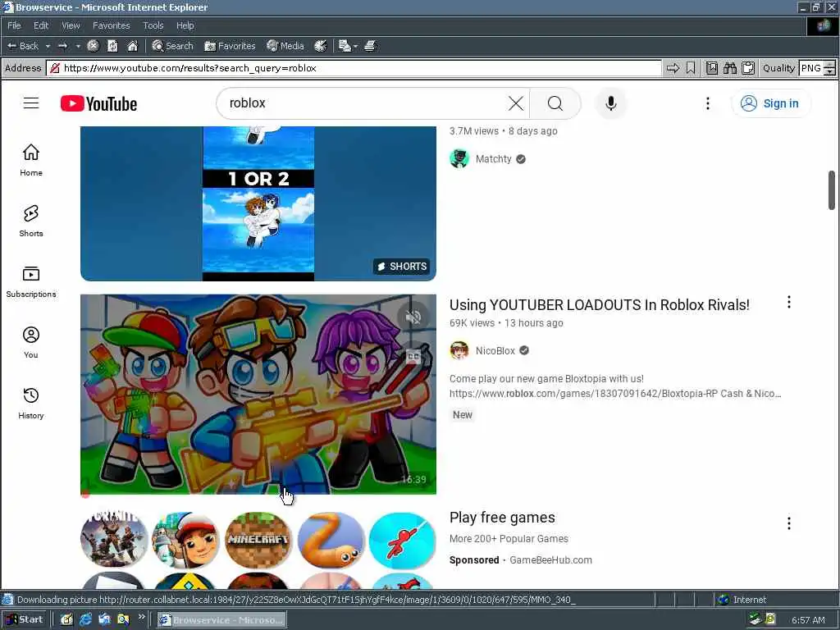840x630 pixels.
Task: Open the 1 OR 2 Shorts thumbnail
Action: 258,203
